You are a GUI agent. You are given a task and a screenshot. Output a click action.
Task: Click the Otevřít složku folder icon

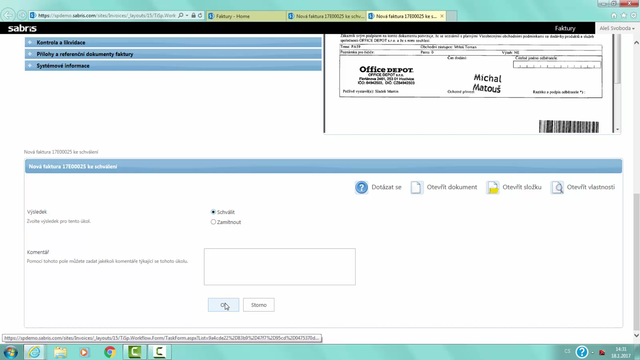click(493, 187)
